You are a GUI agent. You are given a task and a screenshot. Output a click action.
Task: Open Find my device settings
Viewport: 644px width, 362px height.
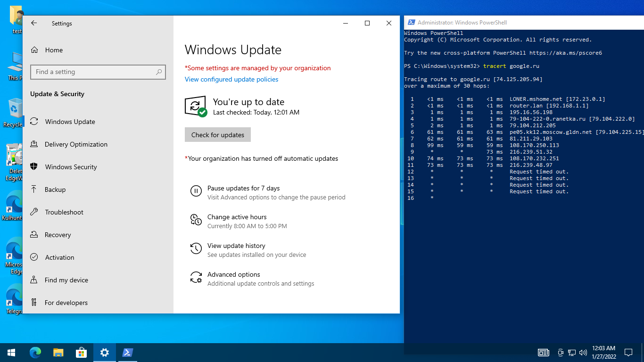[66, 280]
